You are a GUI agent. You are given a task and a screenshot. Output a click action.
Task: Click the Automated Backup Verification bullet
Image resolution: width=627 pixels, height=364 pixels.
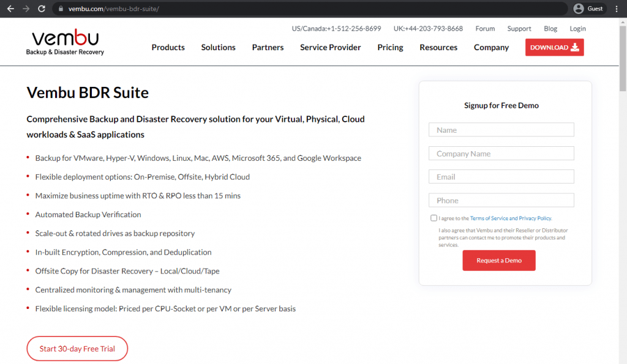(x=88, y=215)
